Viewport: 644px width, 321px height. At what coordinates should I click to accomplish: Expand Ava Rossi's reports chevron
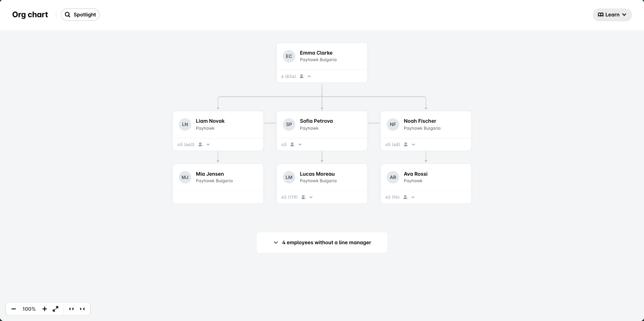[x=413, y=197]
